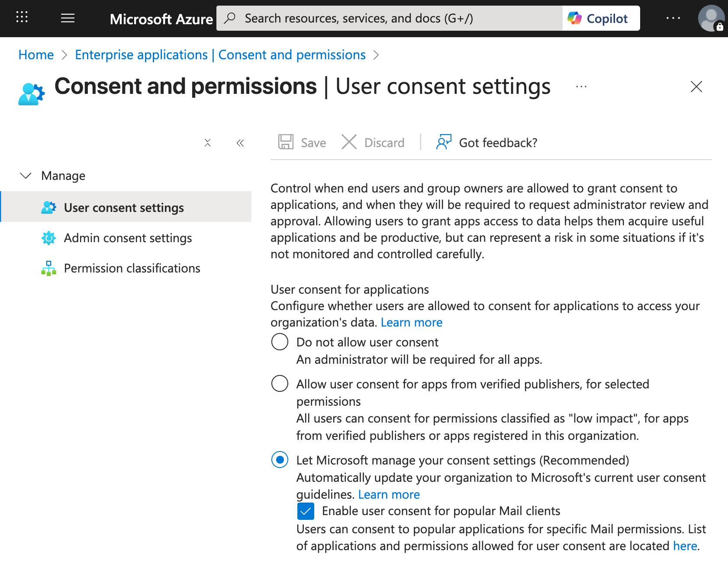Image resolution: width=728 pixels, height=583 pixels.
Task: Collapse the left pane with double chevron
Action: point(240,143)
